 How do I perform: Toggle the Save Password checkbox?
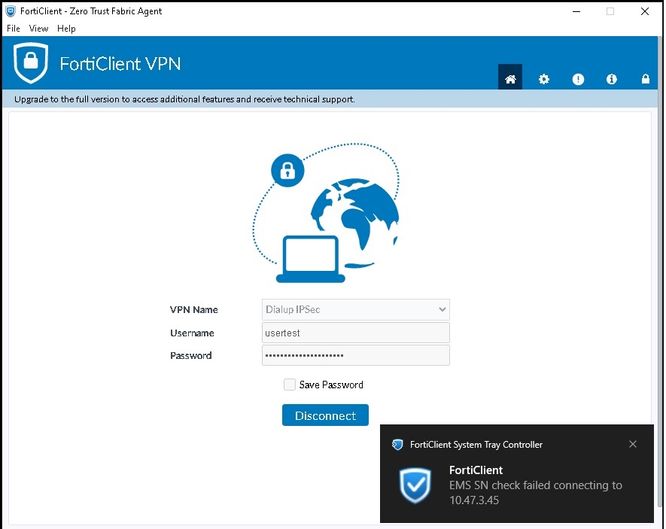(x=289, y=385)
